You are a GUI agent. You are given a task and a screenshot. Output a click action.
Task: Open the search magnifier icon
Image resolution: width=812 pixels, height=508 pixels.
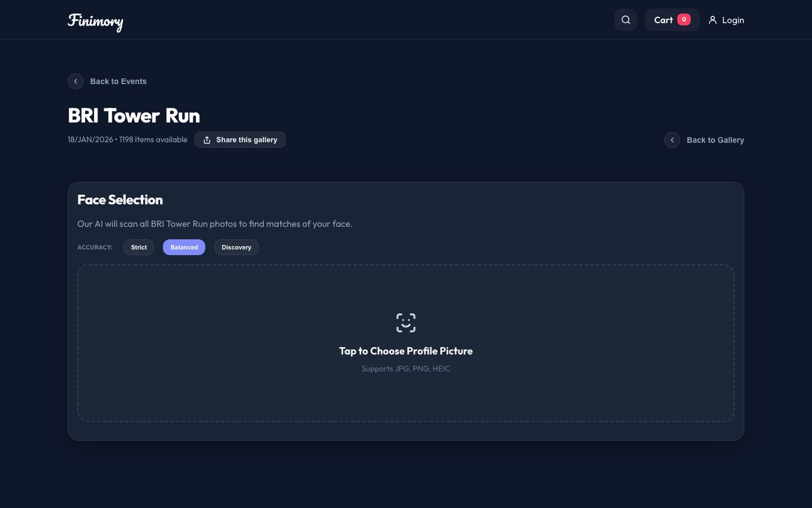point(626,20)
